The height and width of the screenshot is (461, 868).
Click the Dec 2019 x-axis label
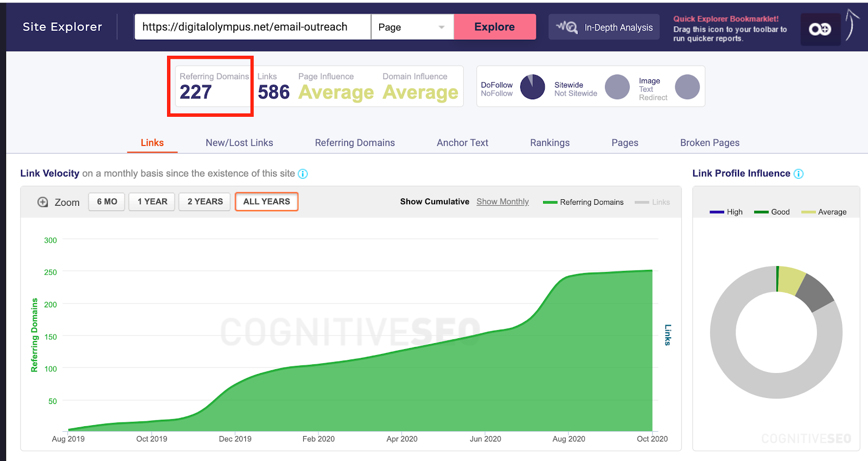[235, 439]
